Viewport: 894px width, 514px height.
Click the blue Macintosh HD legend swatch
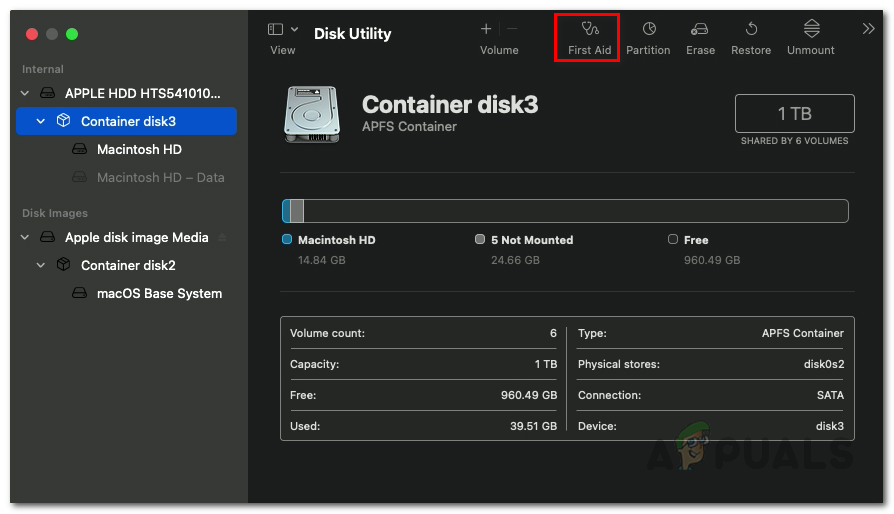click(x=287, y=240)
